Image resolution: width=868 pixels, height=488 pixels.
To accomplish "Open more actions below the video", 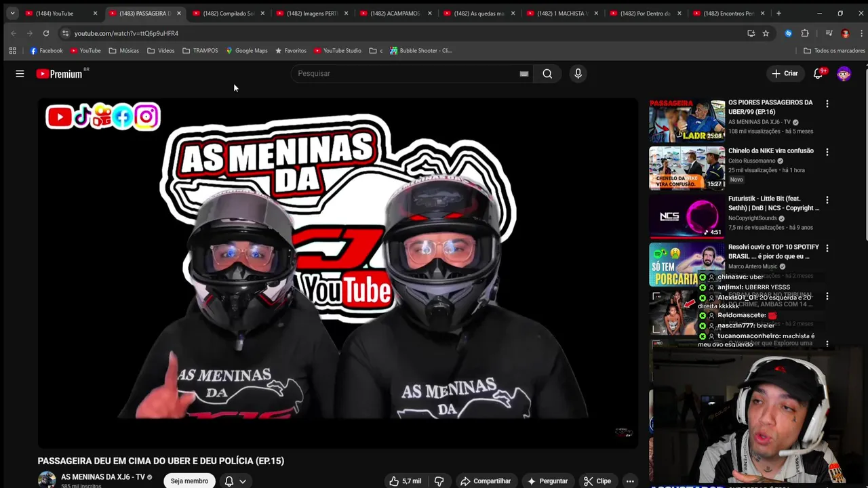I will click(x=630, y=481).
